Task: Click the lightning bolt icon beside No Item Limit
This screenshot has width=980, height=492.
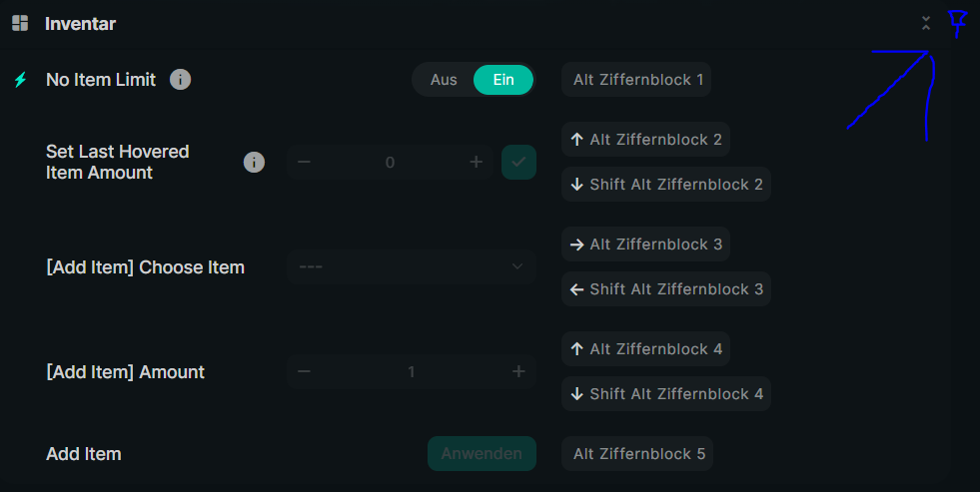Action: [x=20, y=80]
